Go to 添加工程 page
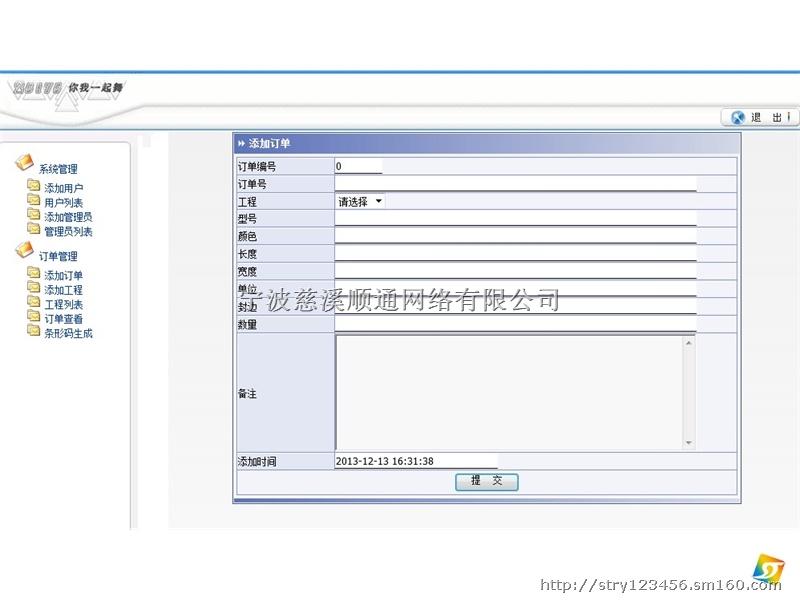Image resolution: width=800 pixels, height=600 pixels. click(x=64, y=290)
